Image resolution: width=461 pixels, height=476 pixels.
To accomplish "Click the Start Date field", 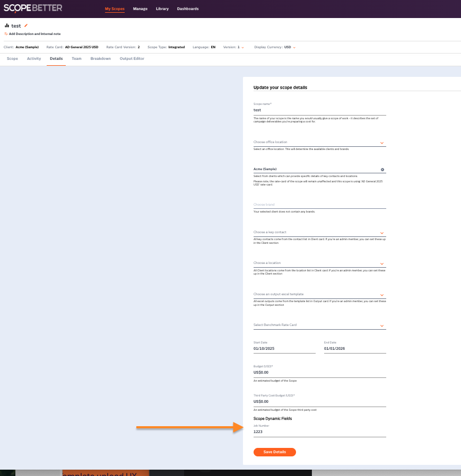I will [x=284, y=348].
